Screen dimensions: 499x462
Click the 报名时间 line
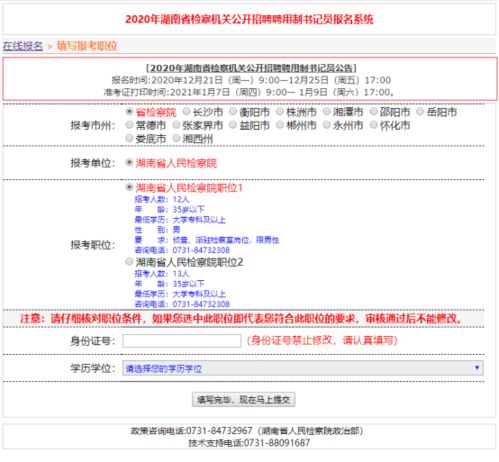click(251, 80)
